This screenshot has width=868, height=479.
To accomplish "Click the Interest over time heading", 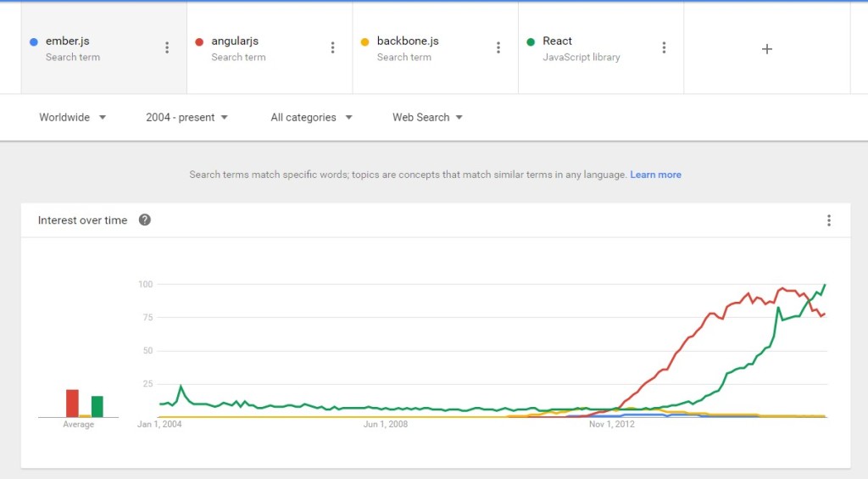I will coord(82,220).
